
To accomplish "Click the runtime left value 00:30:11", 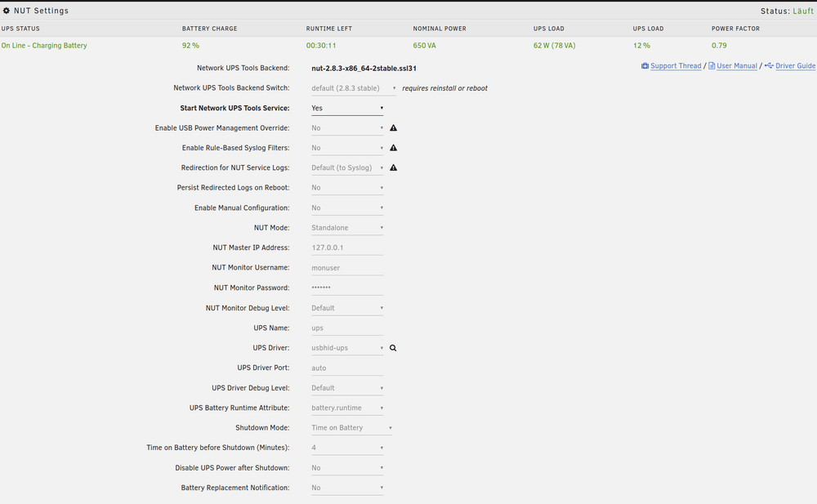I will tap(321, 46).
